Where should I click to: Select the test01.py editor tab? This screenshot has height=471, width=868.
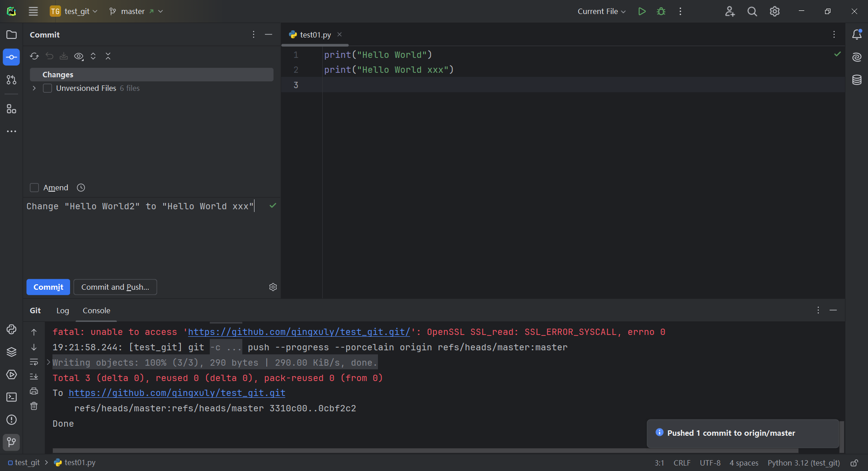(x=315, y=35)
